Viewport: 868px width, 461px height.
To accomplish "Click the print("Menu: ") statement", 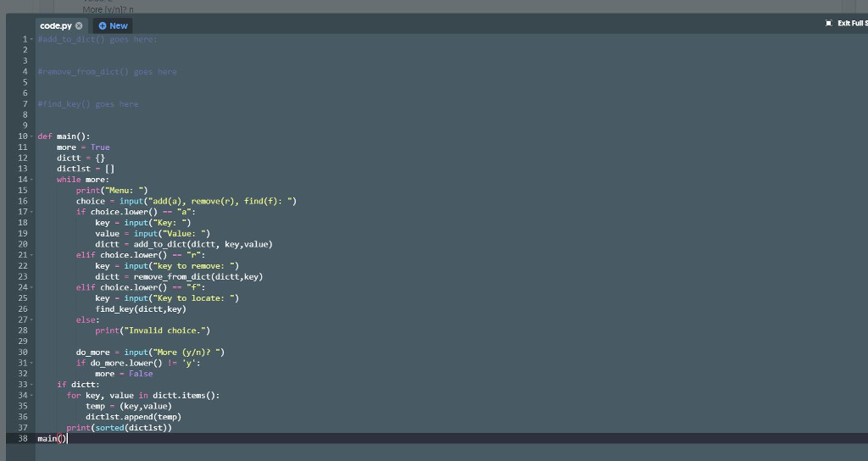I will point(112,191).
